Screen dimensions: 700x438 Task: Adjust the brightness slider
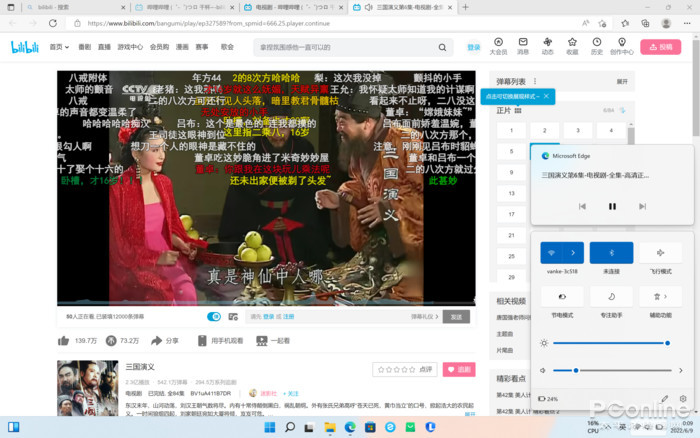point(610,343)
